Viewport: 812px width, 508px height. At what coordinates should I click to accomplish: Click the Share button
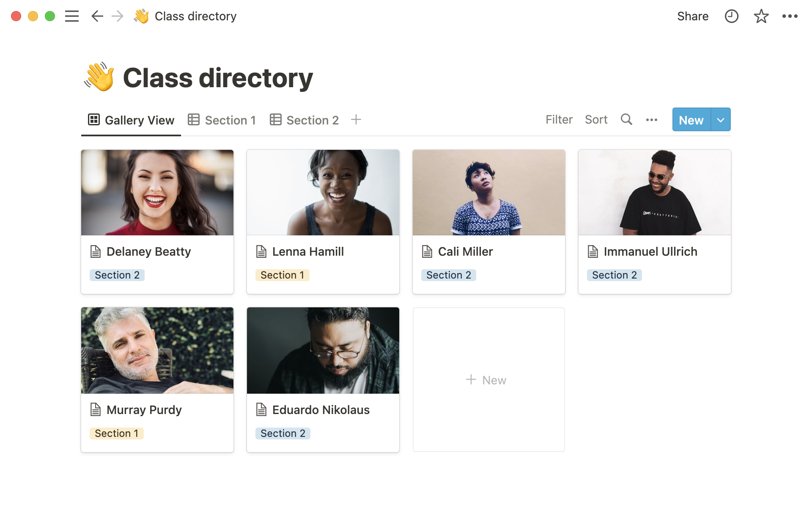point(692,16)
